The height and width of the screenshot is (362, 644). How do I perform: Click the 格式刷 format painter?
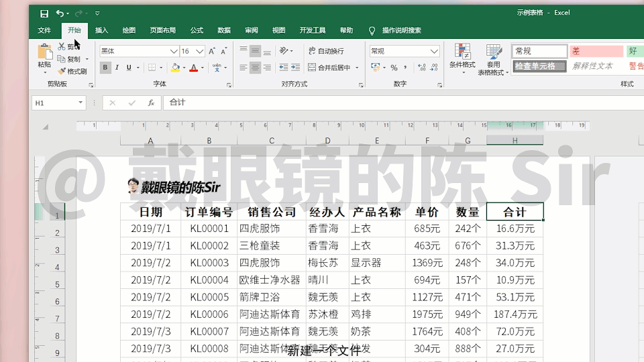(x=72, y=72)
